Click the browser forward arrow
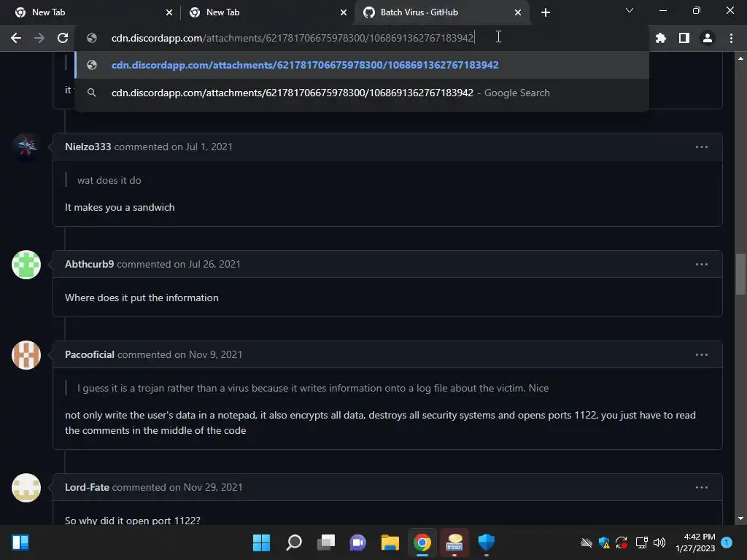 point(39,38)
